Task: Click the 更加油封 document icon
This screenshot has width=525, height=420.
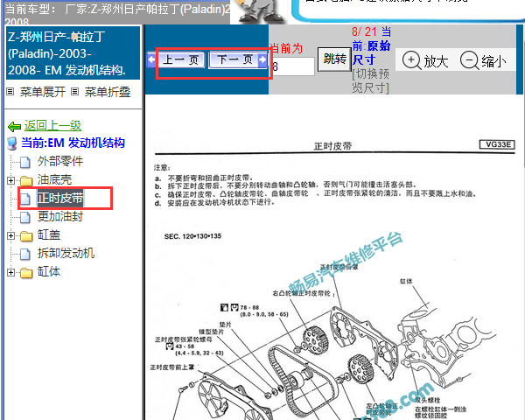Action: (x=25, y=217)
